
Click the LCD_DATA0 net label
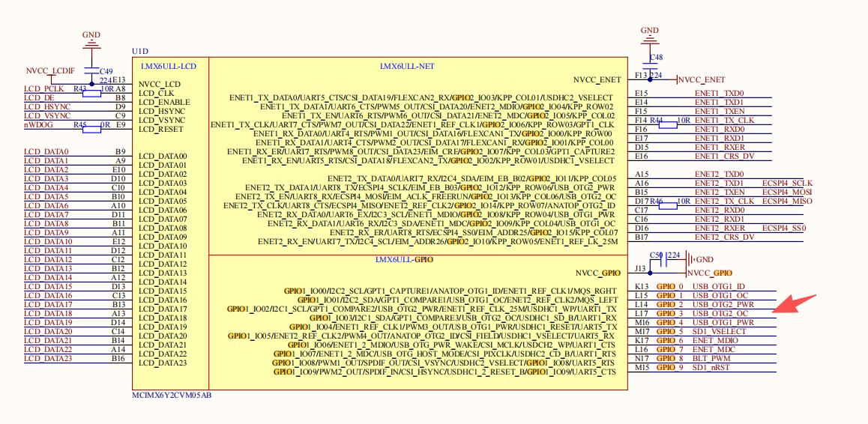(46, 151)
